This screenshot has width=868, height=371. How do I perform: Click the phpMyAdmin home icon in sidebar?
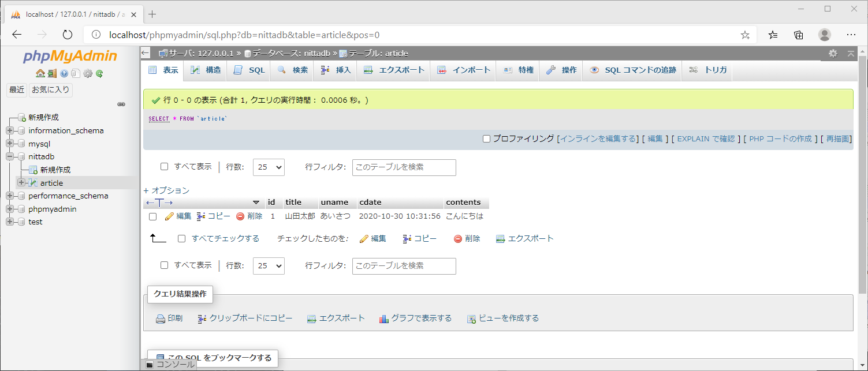tap(40, 73)
